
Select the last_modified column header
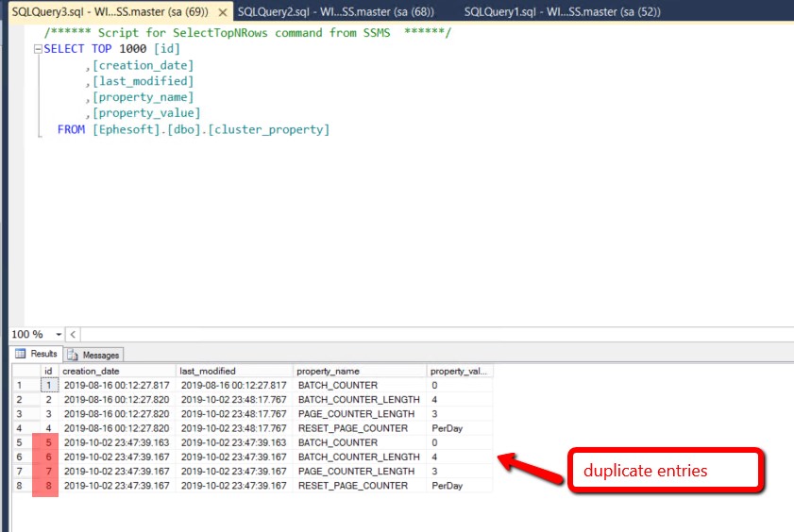point(234,372)
